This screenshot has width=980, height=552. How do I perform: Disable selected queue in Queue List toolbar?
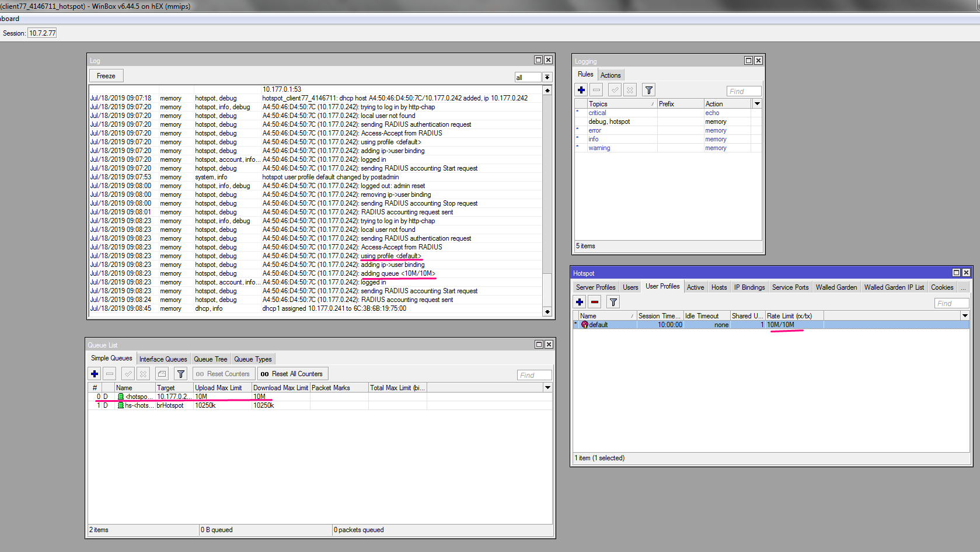click(143, 374)
